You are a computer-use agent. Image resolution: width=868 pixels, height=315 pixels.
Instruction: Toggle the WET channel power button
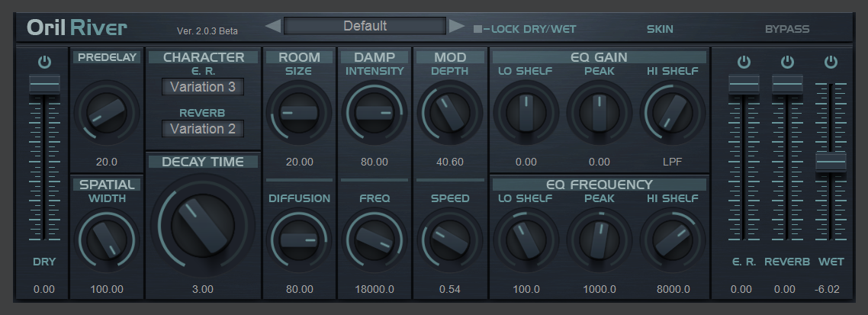click(831, 62)
